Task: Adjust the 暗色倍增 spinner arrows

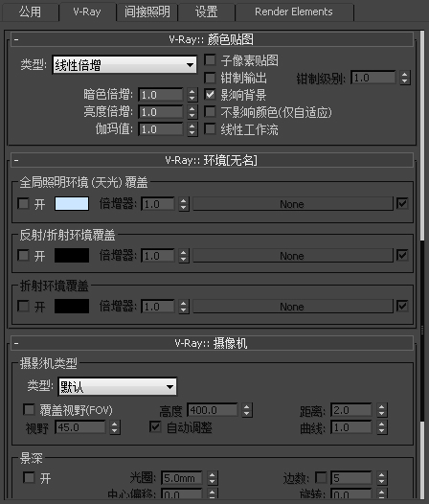Action: (192, 95)
